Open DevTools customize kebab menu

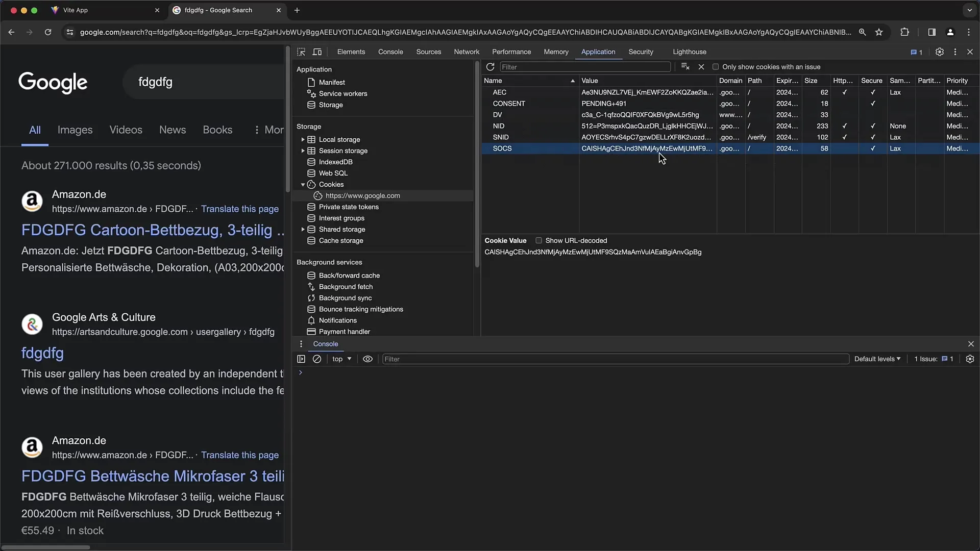pos(955,52)
